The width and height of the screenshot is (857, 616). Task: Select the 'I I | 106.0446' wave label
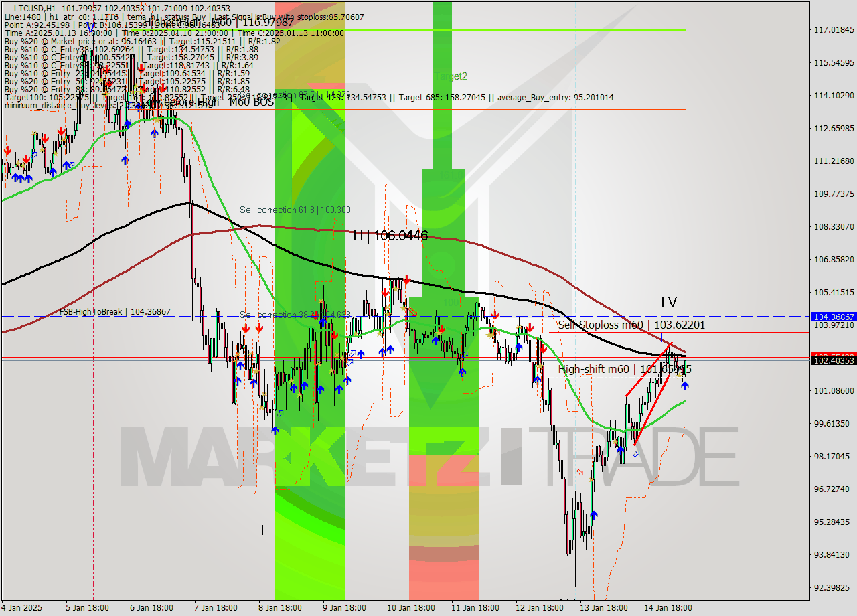coord(390,235)
